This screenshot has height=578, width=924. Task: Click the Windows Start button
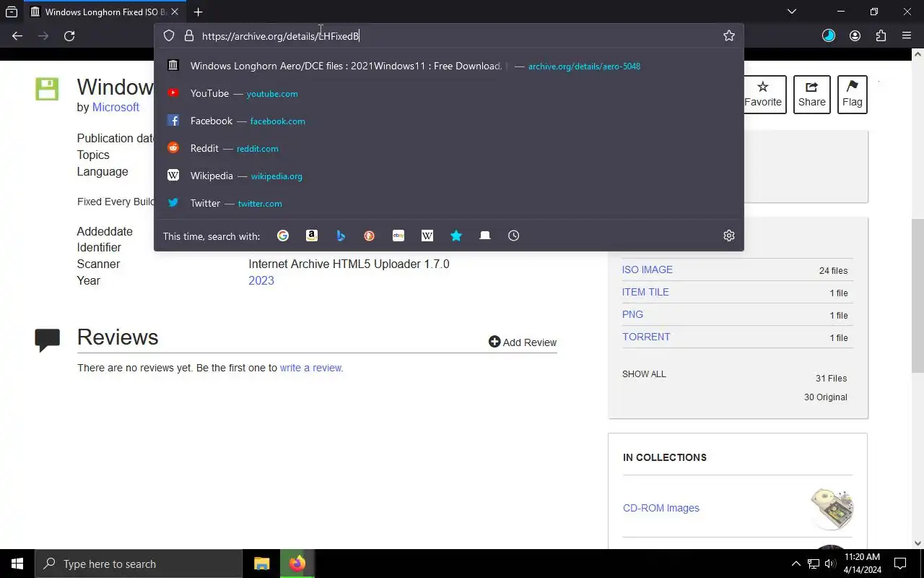tap(17, 564)
